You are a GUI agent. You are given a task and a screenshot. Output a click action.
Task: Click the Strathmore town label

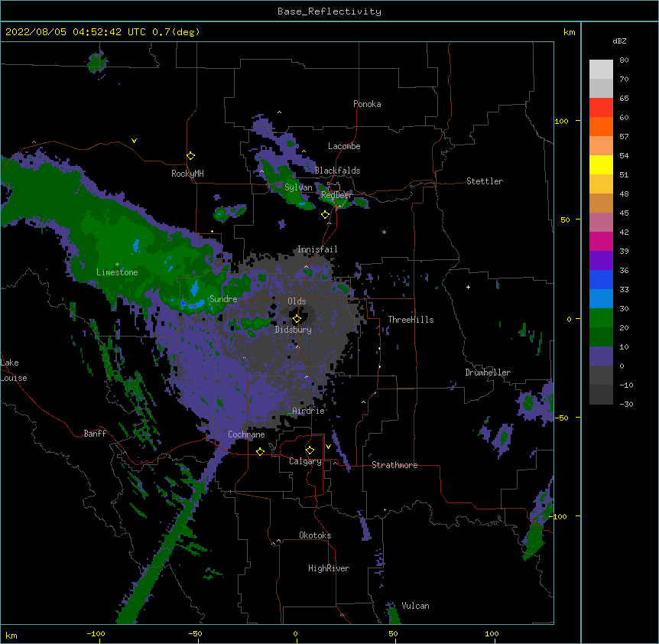click(394, 465)
